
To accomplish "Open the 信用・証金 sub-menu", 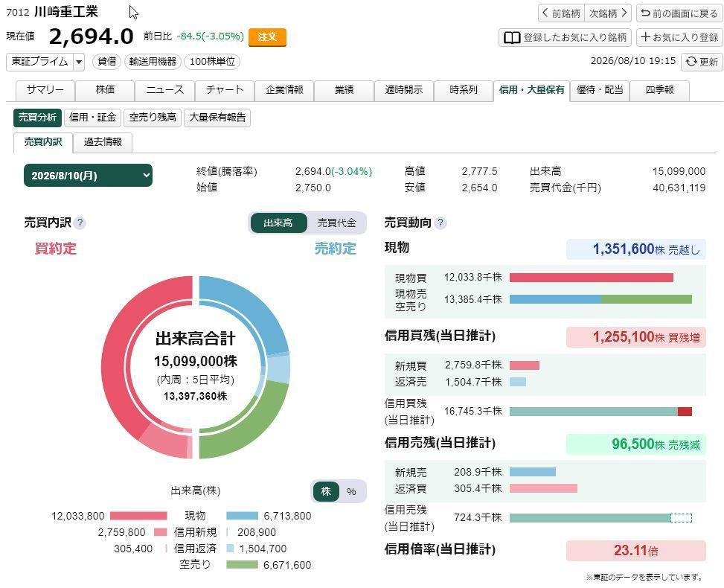I will pyautogui.click(x=92, y=118).
